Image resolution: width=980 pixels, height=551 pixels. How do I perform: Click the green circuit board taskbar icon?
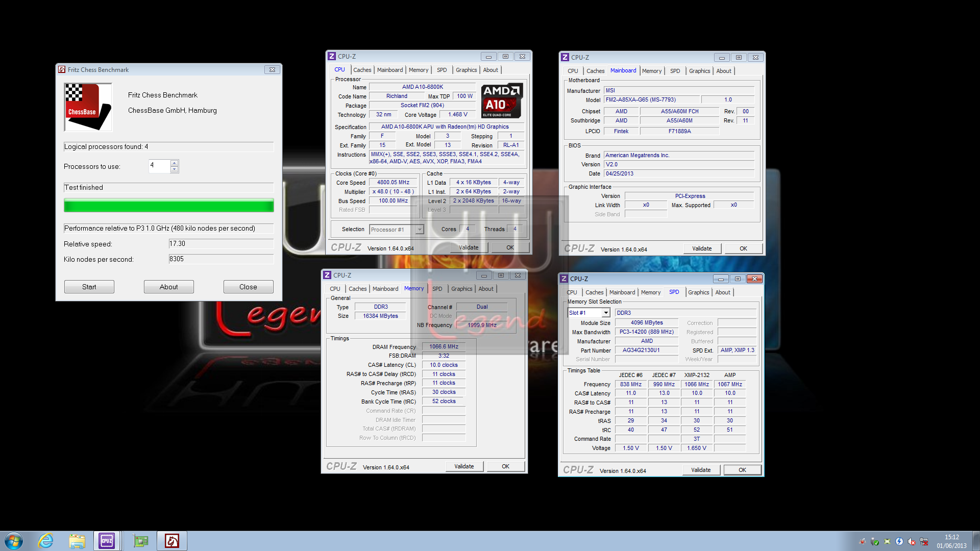(140, 541)
